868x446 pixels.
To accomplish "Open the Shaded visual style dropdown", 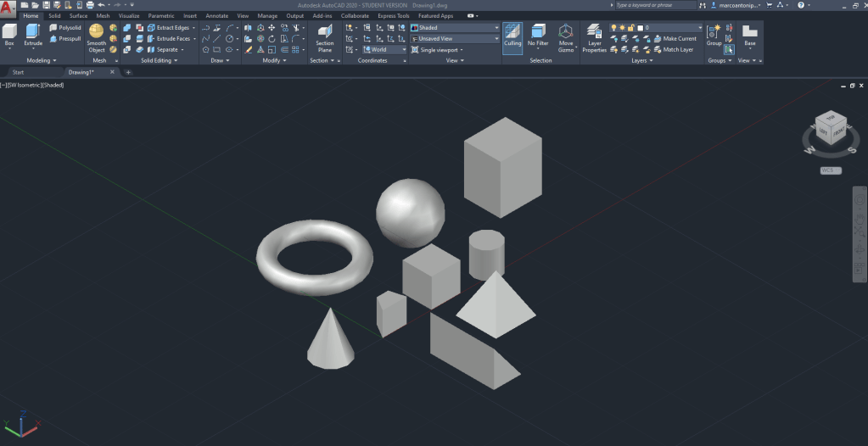I will coord(455,27).
